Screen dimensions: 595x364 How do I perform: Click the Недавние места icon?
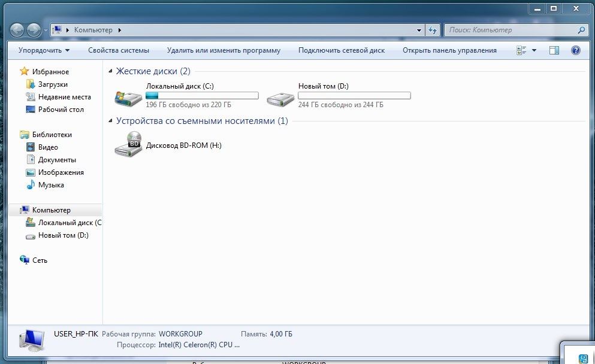(x=31, y=97)
